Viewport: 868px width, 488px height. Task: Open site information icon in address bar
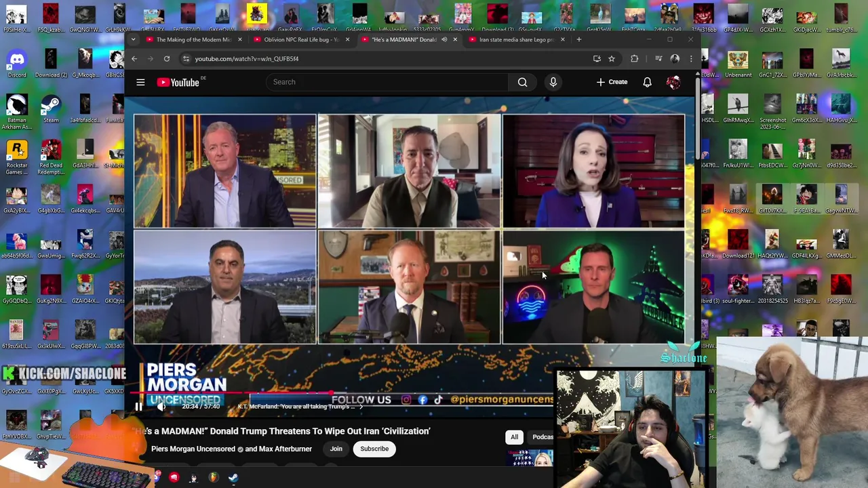pyautogui.click(x=186, y=59)
